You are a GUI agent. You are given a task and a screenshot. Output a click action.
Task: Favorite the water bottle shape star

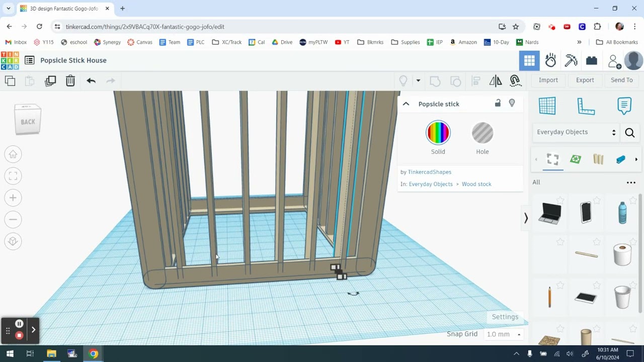[633, 201]
